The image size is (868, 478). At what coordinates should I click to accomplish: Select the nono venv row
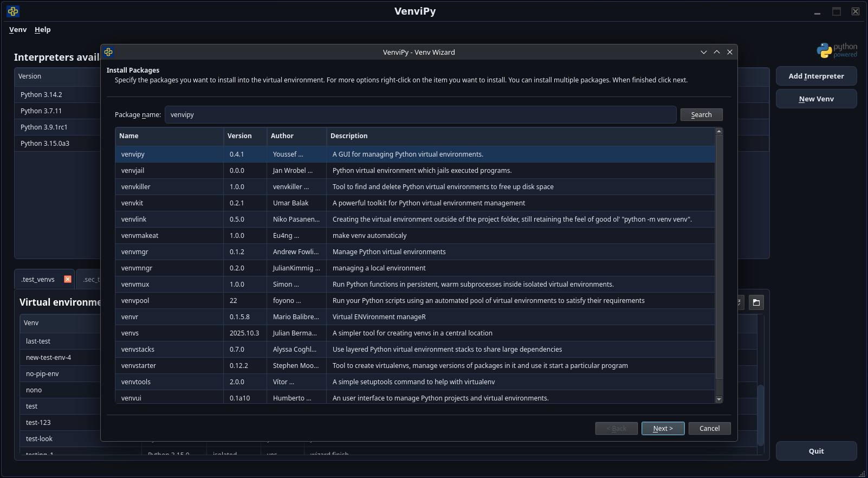coord(60,390)
